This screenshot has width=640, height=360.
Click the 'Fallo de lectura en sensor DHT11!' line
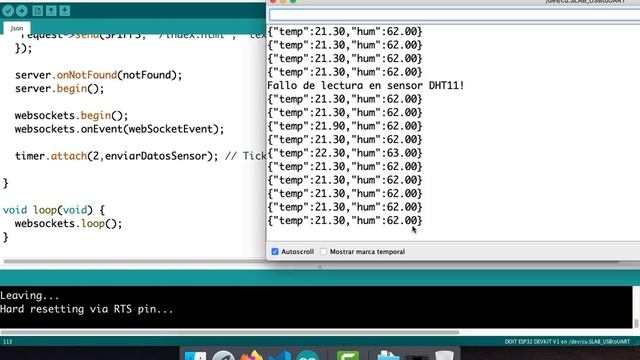[366, 86]
